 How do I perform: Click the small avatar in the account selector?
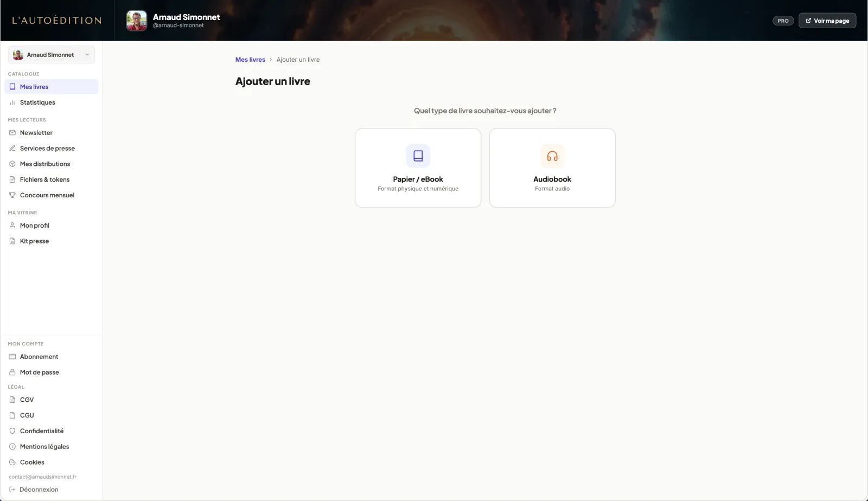point(18,55)
